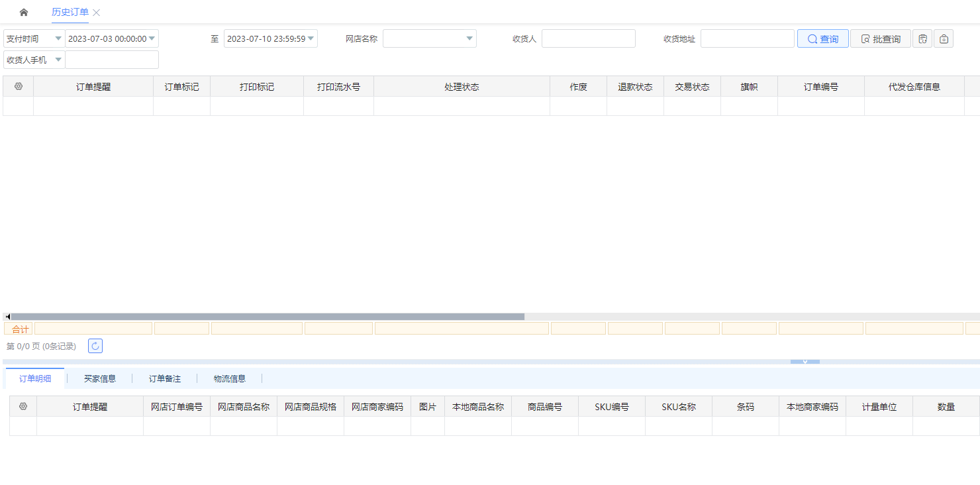The height and width of the screenshot is (485, 980).
Task: Click the 商品编号 column header
Action: coord(545,407)
